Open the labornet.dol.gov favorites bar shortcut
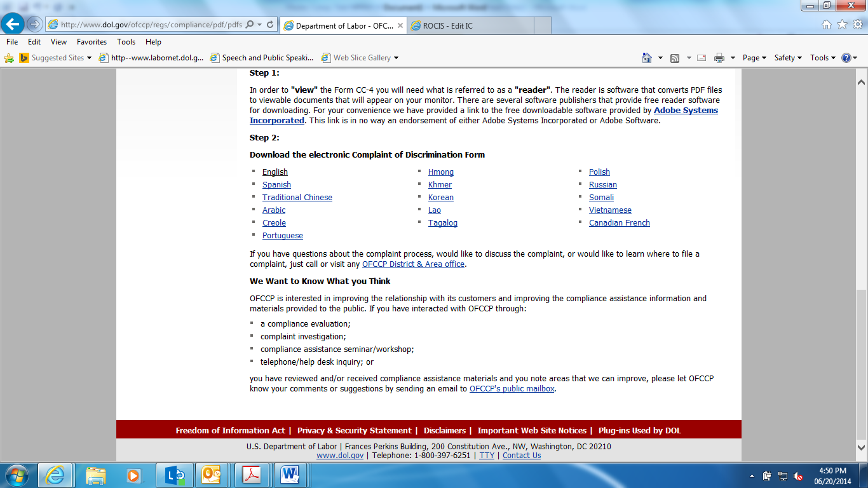 (x=152, y=58)
